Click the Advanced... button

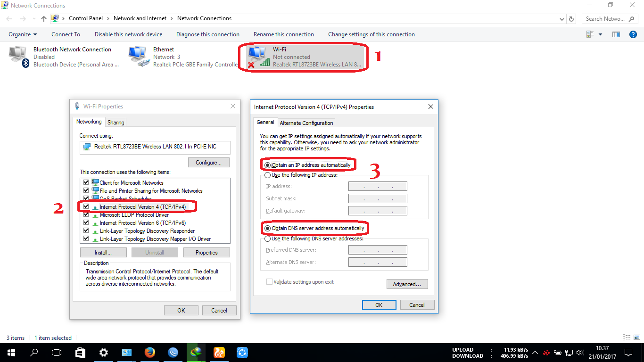407,284
